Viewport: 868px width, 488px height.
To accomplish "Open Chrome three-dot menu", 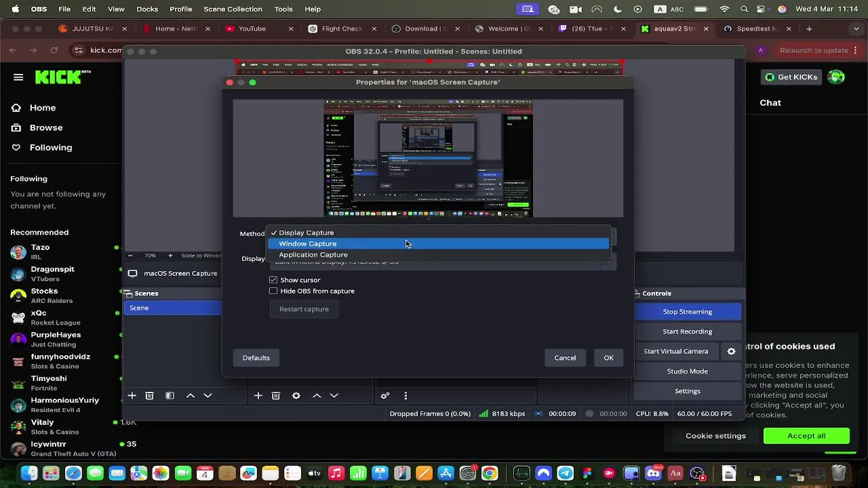I will click(857, 50).
